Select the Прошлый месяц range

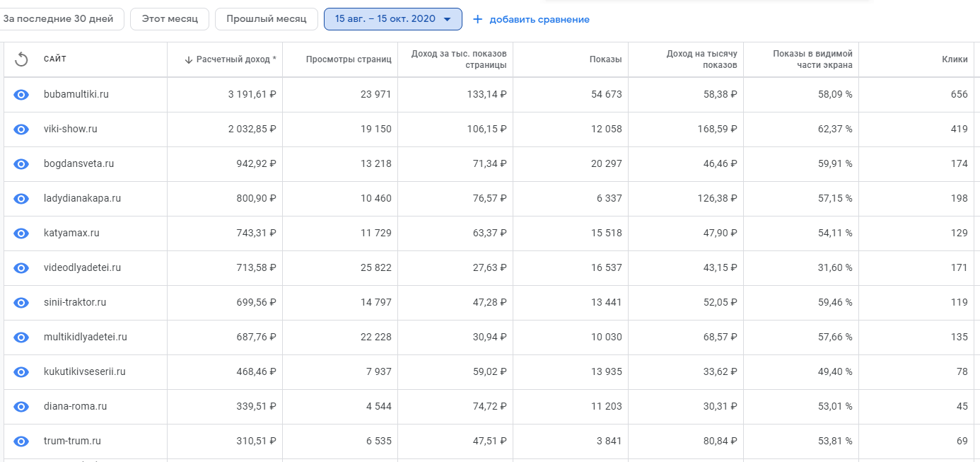pos(266,19)
